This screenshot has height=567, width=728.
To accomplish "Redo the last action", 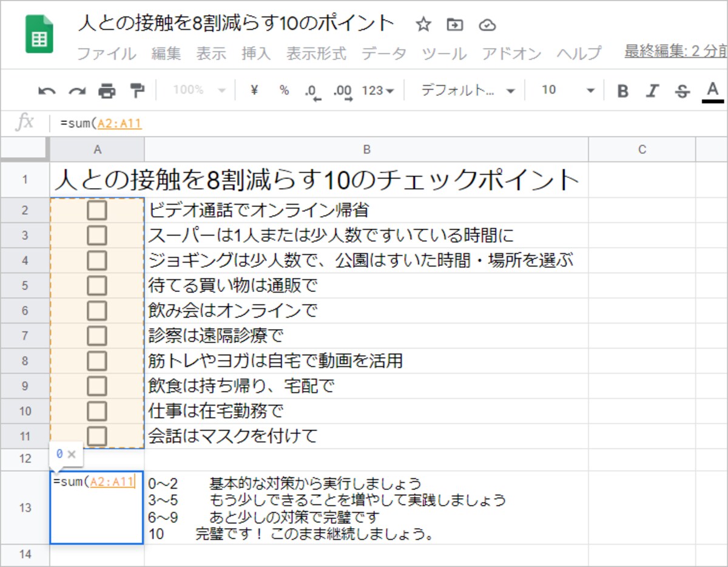I will click(76, 91).
